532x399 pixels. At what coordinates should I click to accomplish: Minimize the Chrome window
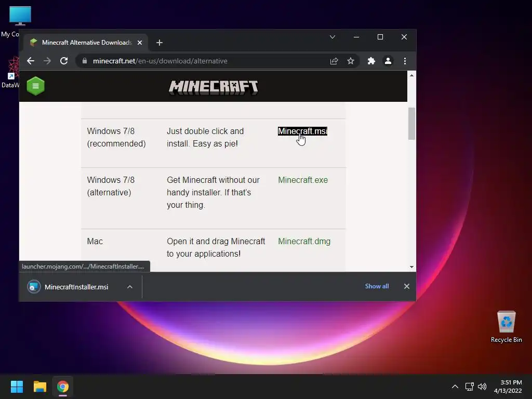356,37
